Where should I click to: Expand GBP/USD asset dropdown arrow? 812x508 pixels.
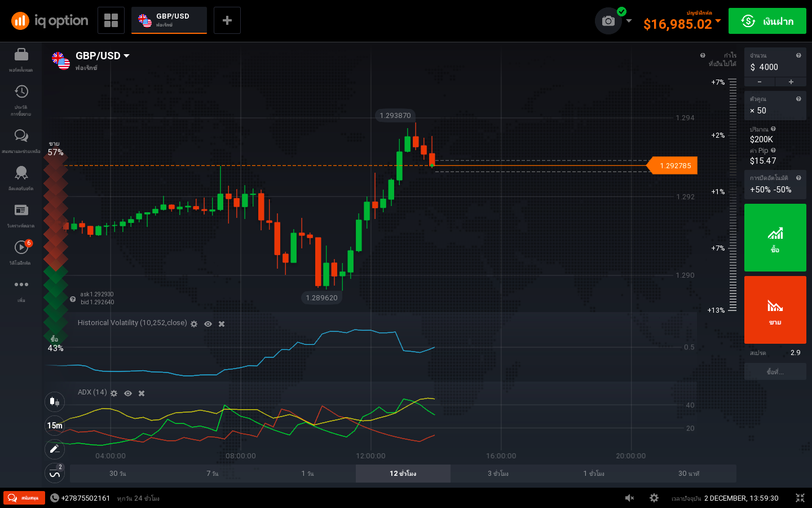126,56
